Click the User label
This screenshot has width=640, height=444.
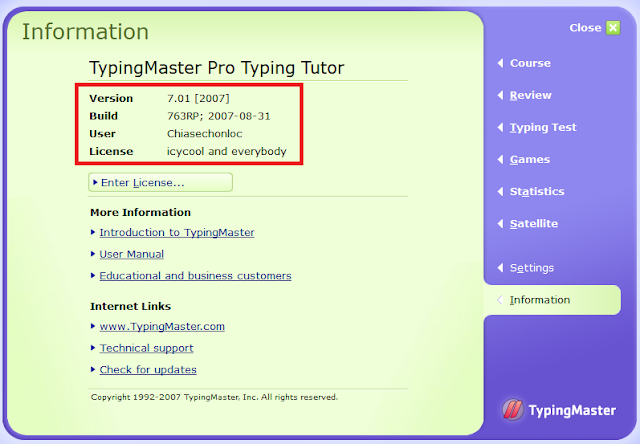point(102,134)
